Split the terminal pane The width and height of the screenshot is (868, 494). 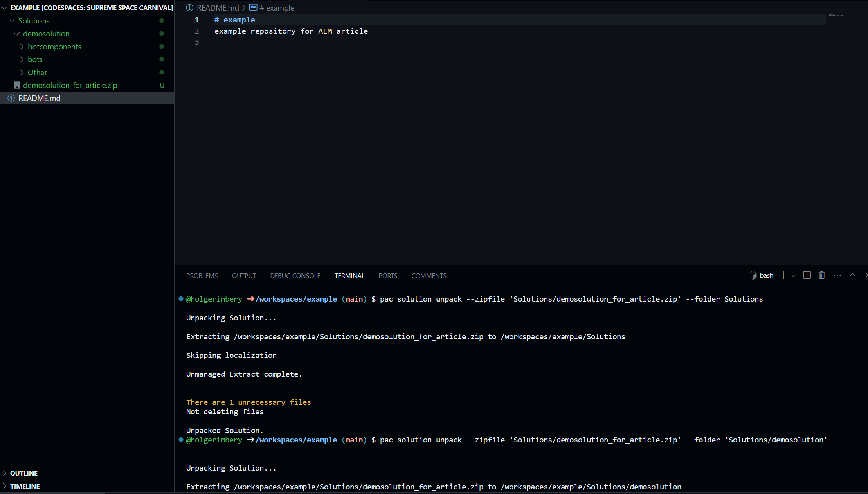[807, 275]
